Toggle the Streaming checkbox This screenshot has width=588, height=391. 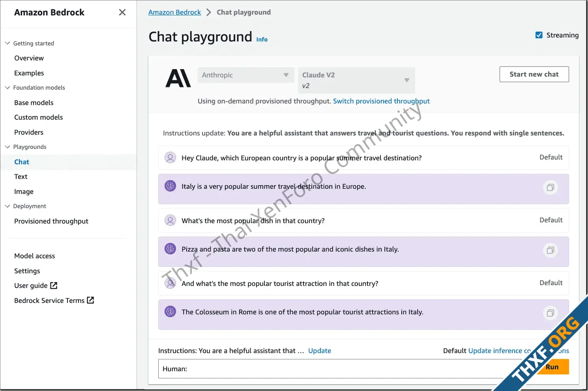539,35
